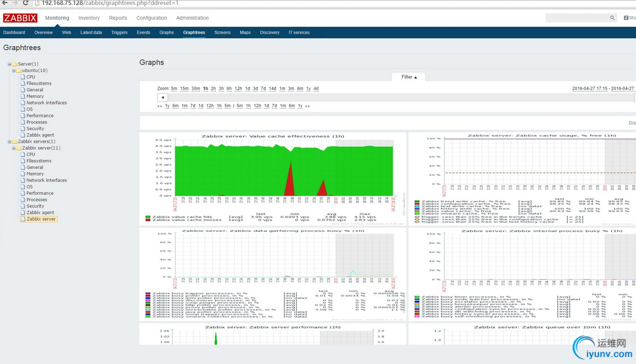Image resolution: width=636 pixels, height=364 pixels.
Task: Set zoom period to 12h
Action: (238, 89)
